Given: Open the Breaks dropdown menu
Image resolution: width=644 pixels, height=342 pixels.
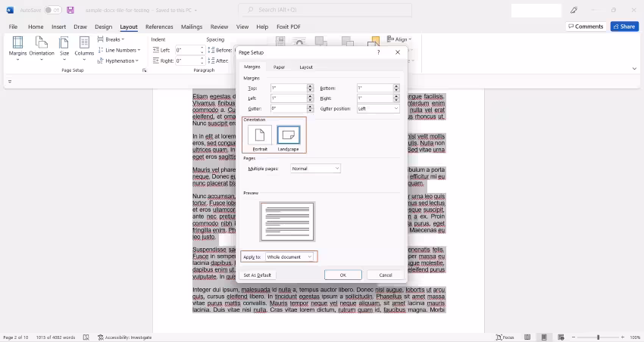Looking at the screenshot, I should 111,39.
